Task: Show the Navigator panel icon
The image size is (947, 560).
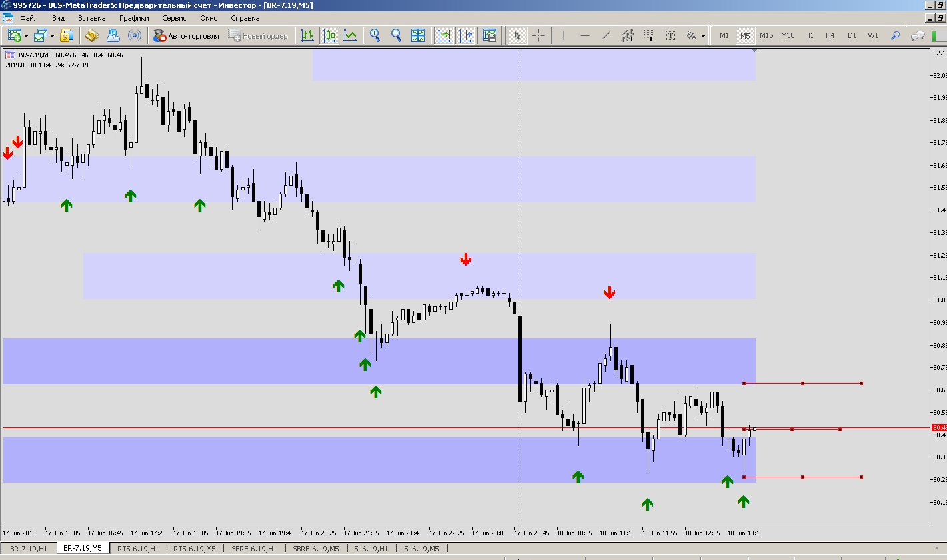Action: tap(92, 35)
